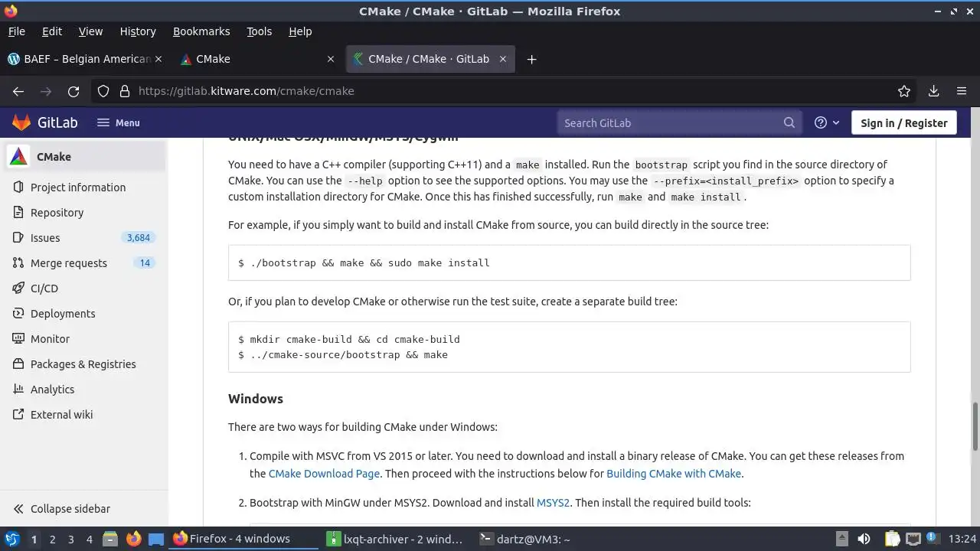
Task: Switch to virtual desktop 2
Action: 52,540
